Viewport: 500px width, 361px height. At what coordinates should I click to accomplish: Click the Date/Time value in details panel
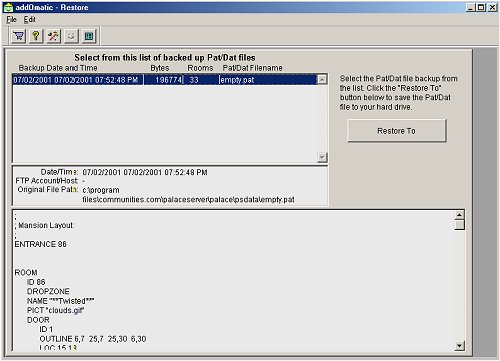tap(145, 172)
